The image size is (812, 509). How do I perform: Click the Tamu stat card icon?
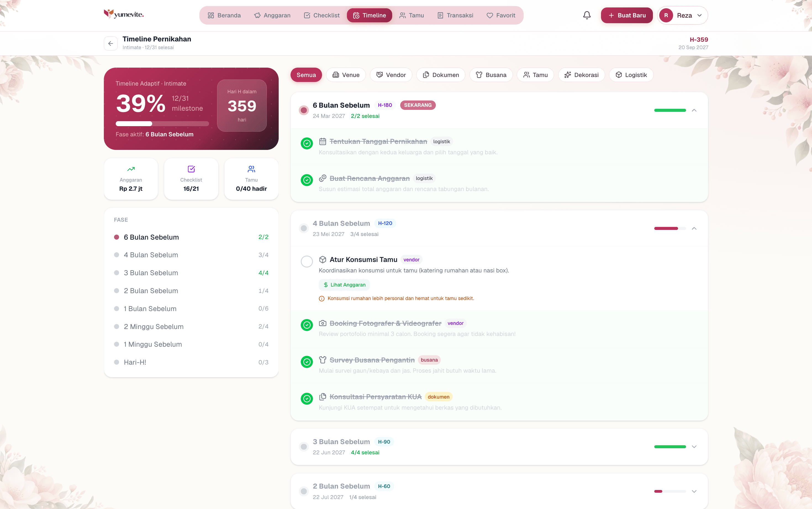251,169
